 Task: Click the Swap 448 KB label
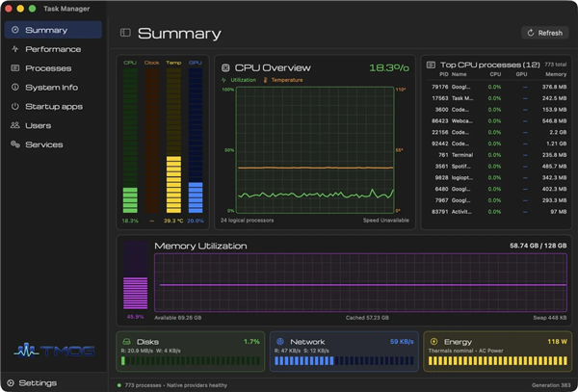click(550, 318)
